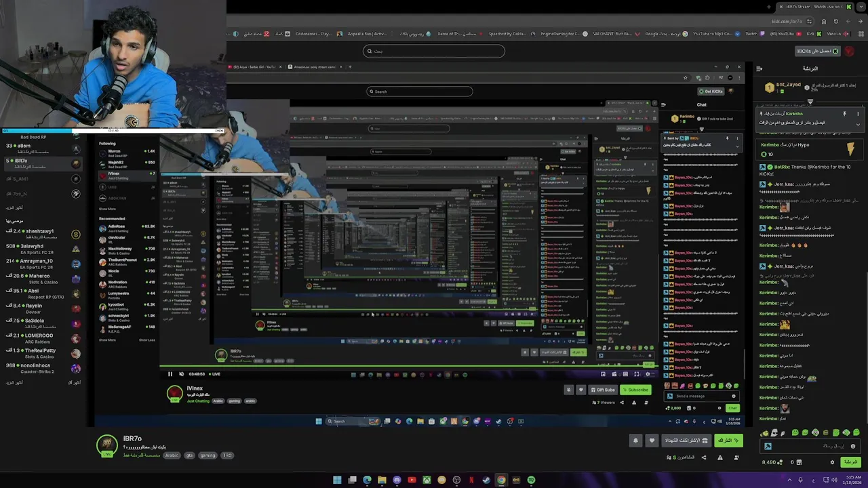Click احصل على KICKs button
The width and height of the screenshot is (868, 488).
(818, 51)
